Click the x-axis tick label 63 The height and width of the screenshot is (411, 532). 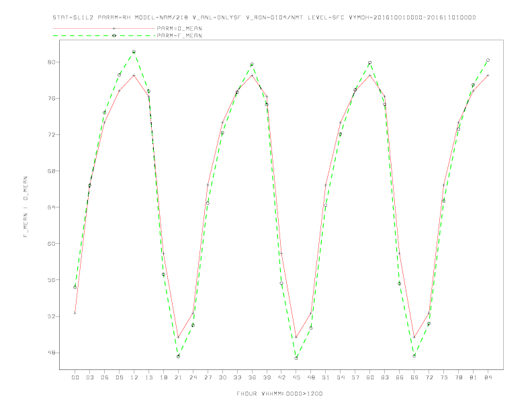(x=385, y=377)
